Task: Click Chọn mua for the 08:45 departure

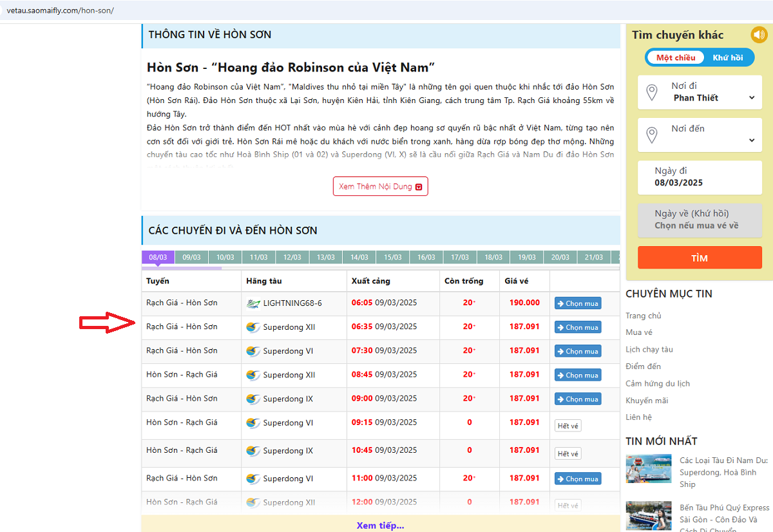Action: 578,375
